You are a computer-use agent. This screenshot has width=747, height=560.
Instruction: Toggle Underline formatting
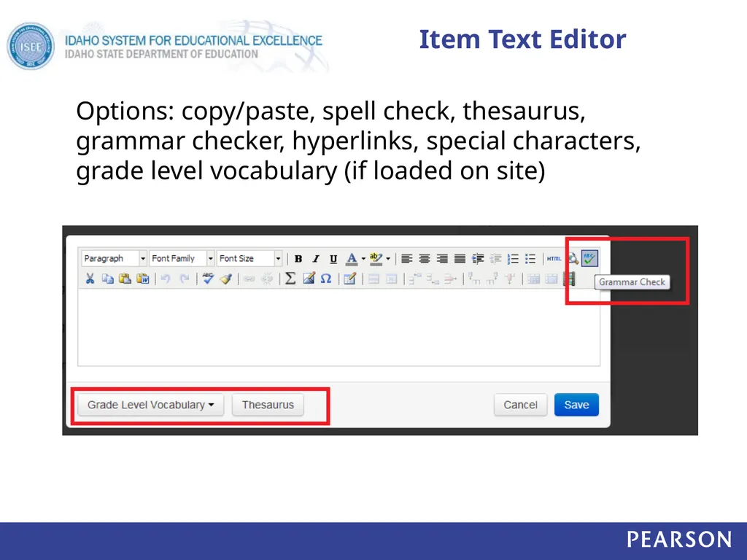333,259
